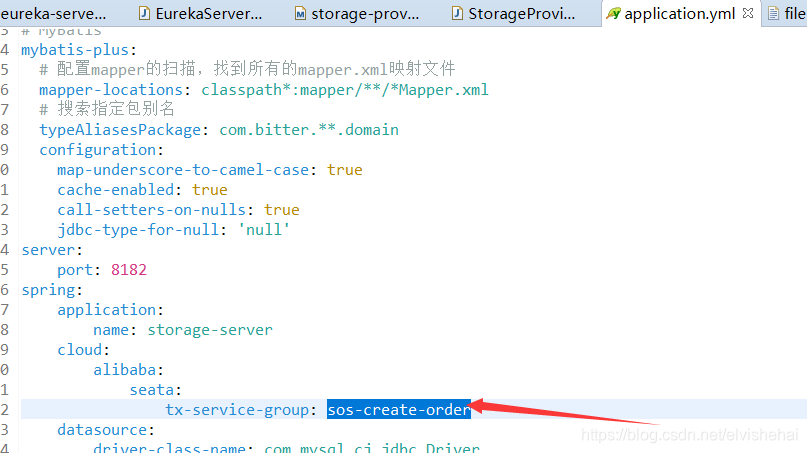Click the true value of map-underscore-to-camel-case
This screenshot has width=807, height=453.
tap(345, 170)
